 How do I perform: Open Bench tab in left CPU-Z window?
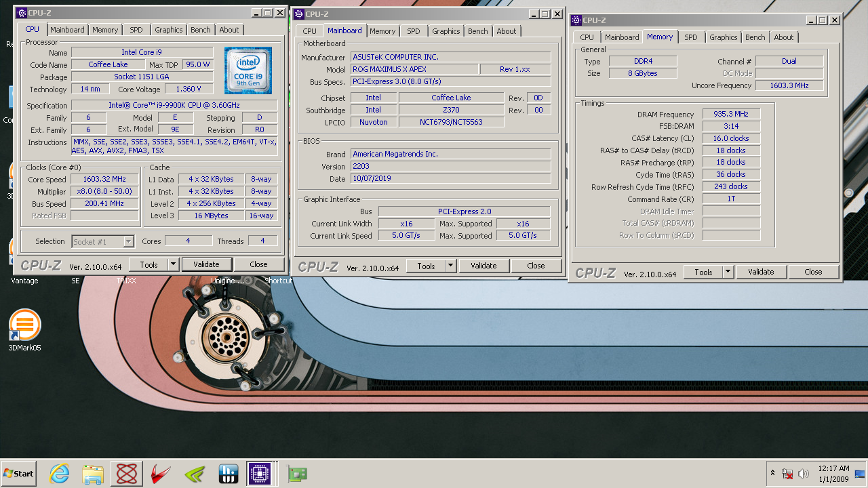pyautogui.click(x=200, y=30)
